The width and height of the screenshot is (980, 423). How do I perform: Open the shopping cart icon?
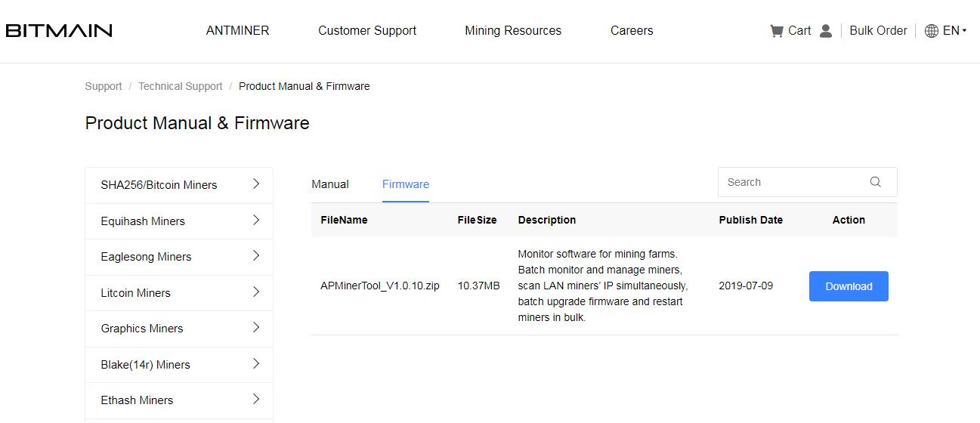776,31
